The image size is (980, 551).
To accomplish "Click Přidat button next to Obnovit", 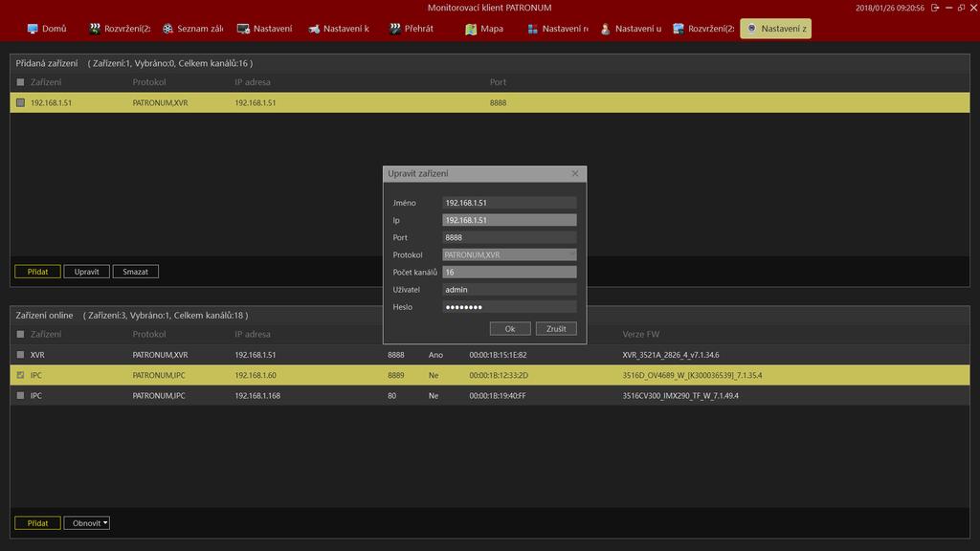I will [x=37, y=523].
